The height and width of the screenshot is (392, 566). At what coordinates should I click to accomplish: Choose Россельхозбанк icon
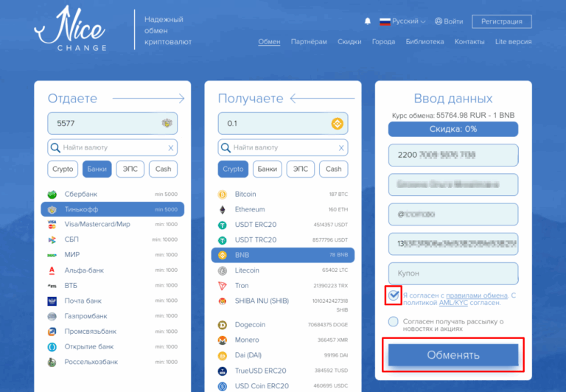pos(52,362)
